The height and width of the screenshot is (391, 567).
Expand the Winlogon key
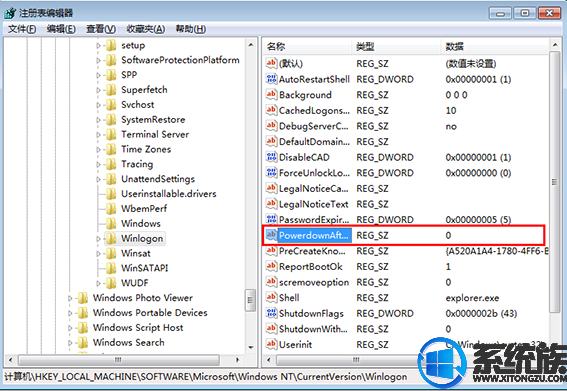tap(98, 239)
